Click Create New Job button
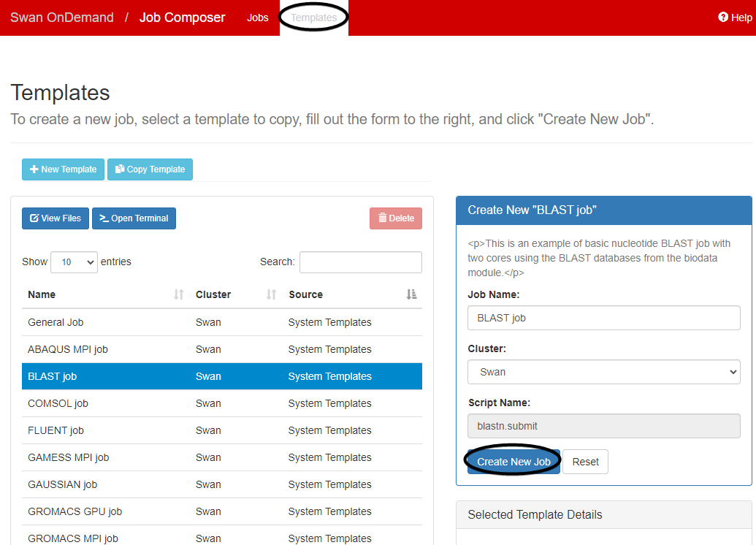 tap(513, 462)
